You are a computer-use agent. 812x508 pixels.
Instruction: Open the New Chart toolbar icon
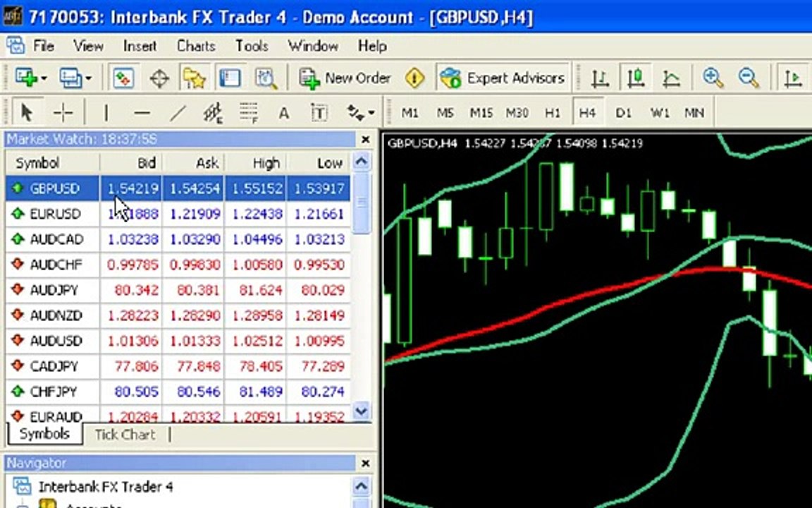click(26, 78)
